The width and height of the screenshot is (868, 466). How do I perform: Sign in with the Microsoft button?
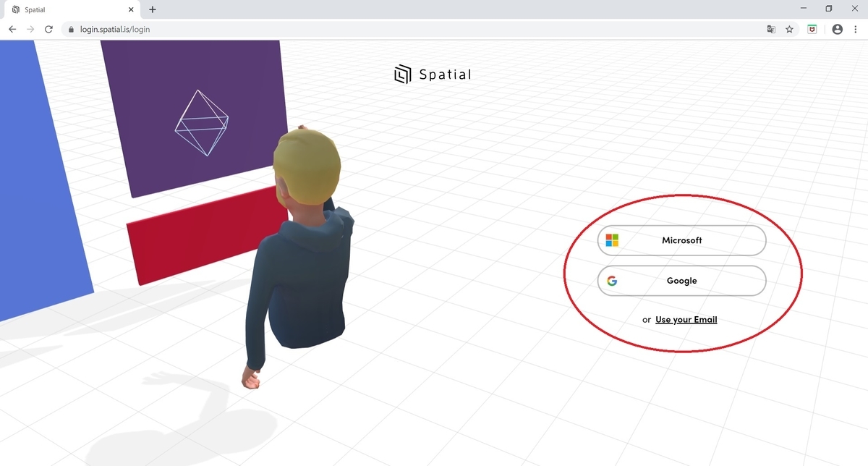681,240
